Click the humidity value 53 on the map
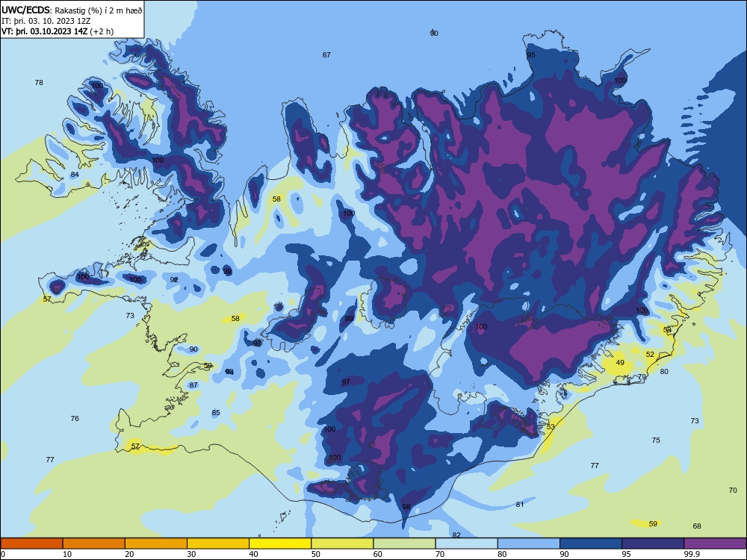Screen dimensions: 747x560 [x=551, y=426]
